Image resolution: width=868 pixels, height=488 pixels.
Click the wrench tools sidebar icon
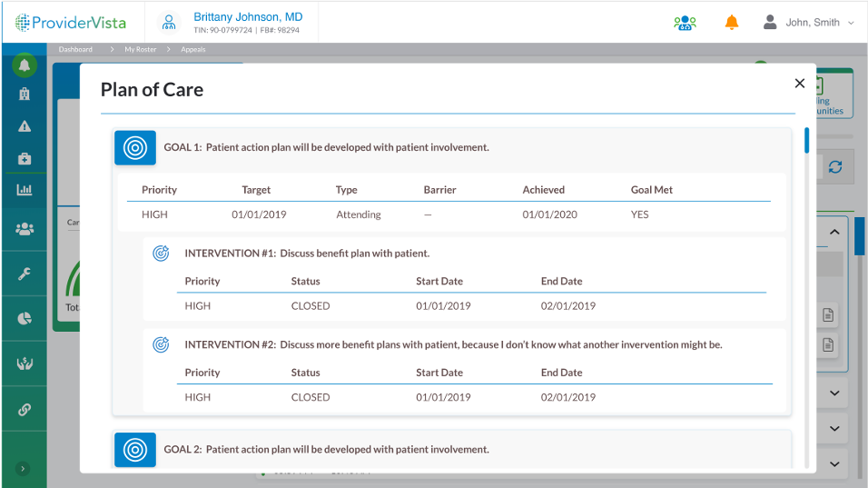24,274
